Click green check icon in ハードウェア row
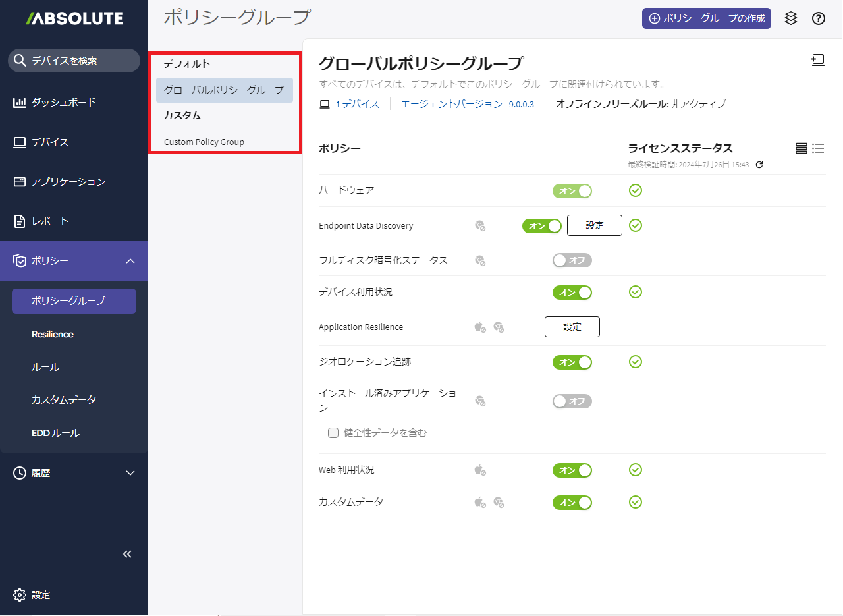This screenshot has height=616, width=843. pyautogui.click(x=635, y=191)
